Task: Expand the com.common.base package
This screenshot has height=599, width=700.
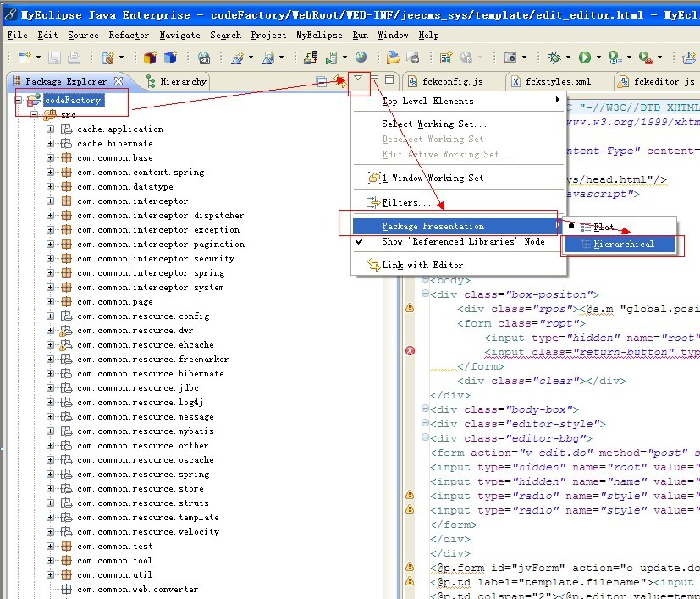Action: click(51, 158)
